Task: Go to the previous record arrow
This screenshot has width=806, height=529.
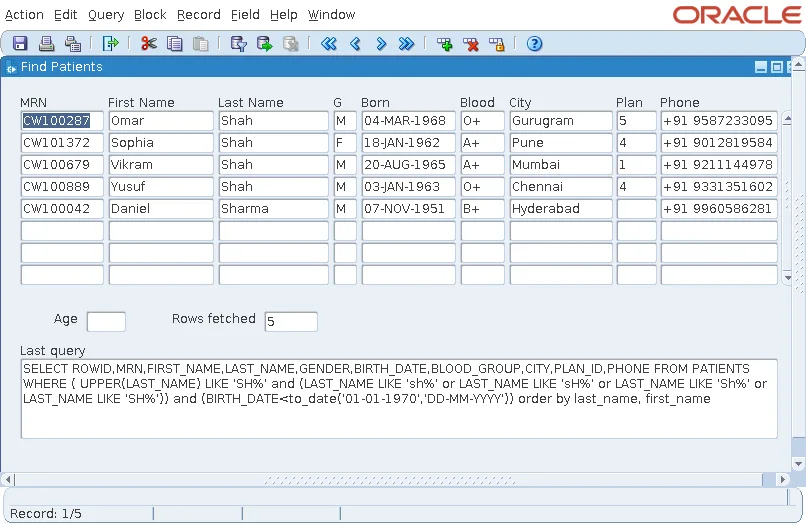Action: coord(355,44)
